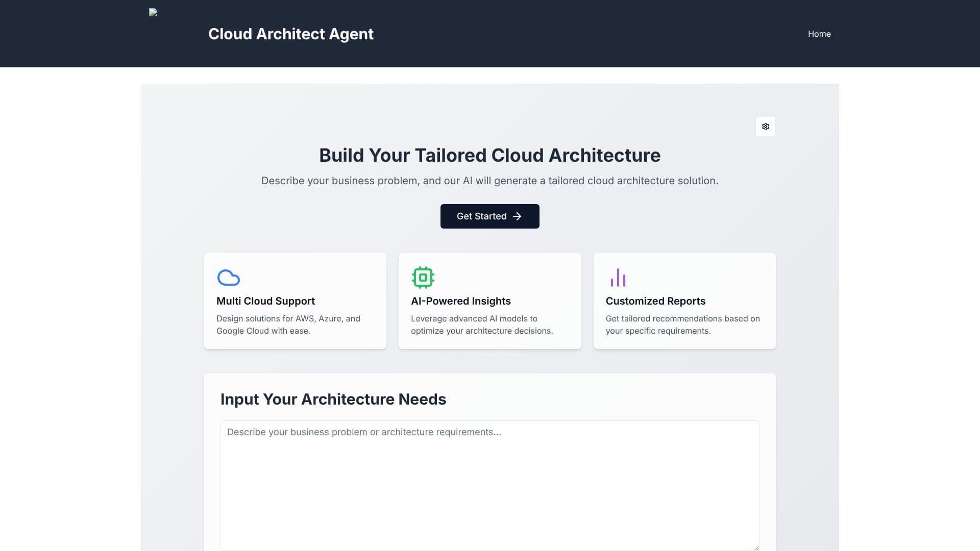Image resolution: width=980 pixels, height=551 pixels.
Task: Click the 'Get tailored recommendations' description
Action: [x=682, y=324]
